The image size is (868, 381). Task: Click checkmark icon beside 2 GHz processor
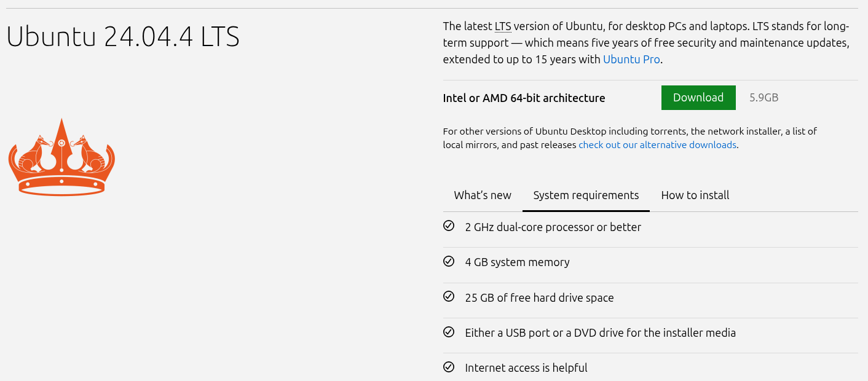(449, 226)
